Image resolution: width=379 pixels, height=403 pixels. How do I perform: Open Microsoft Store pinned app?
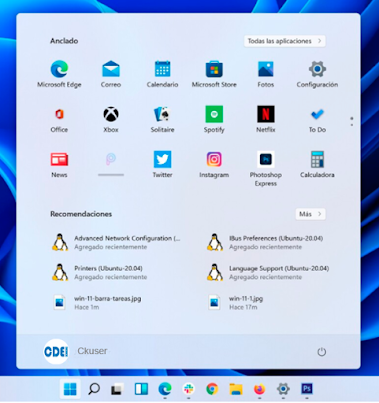click(214, 74)
